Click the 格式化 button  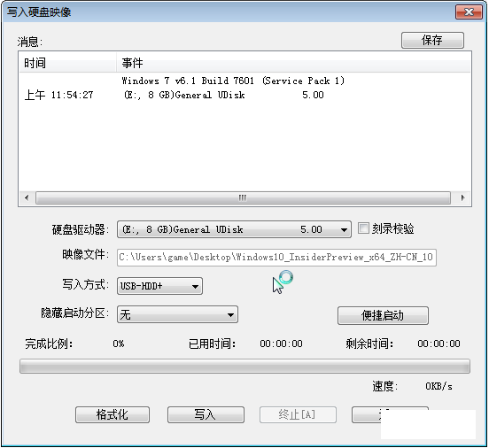click(113, 414)
